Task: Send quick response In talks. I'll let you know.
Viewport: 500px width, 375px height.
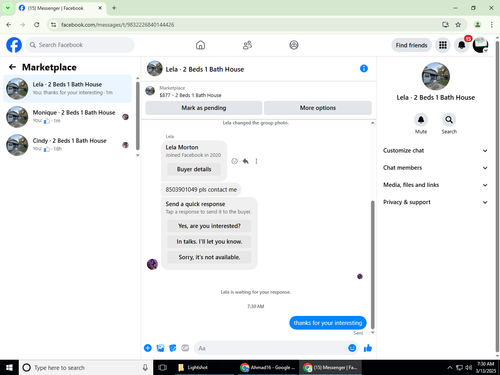Action: click(209, 242)
